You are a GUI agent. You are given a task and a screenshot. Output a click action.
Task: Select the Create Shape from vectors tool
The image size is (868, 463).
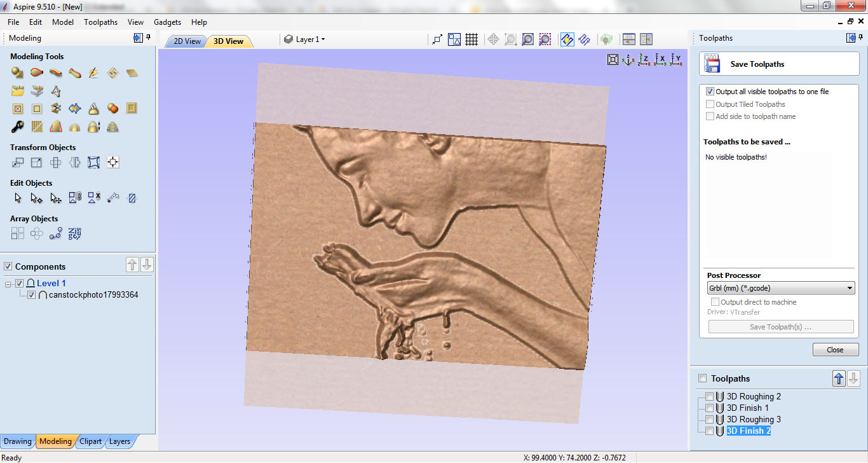(18, 73)
